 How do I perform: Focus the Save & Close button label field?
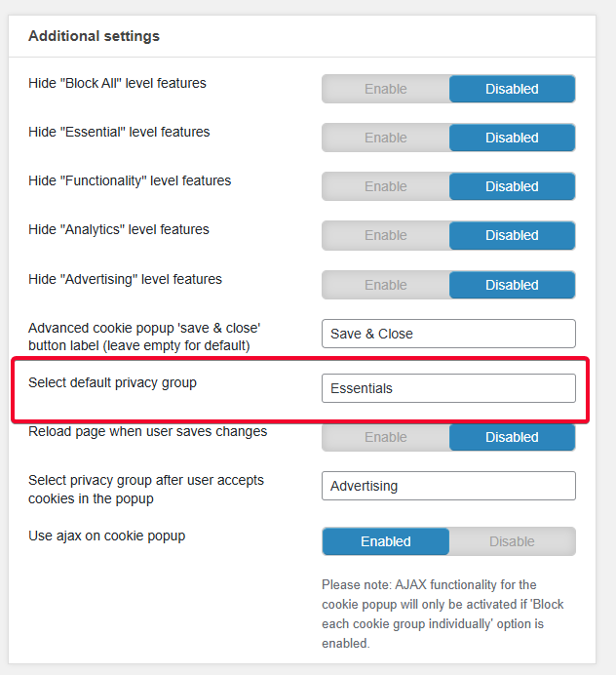point(448,334)
